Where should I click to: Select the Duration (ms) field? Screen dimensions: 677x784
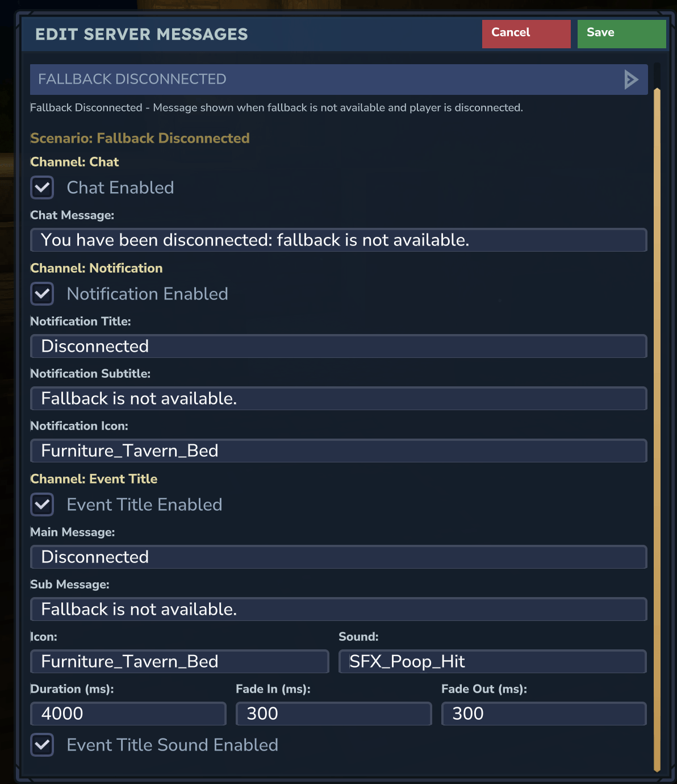point(128,714)
